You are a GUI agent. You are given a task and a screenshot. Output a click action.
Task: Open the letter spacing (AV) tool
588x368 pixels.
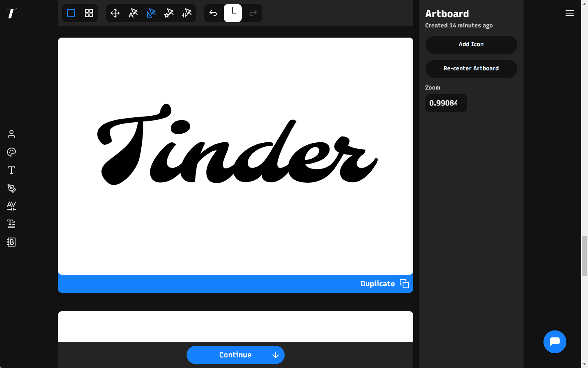pyautogui.click(x=11, y=206)
